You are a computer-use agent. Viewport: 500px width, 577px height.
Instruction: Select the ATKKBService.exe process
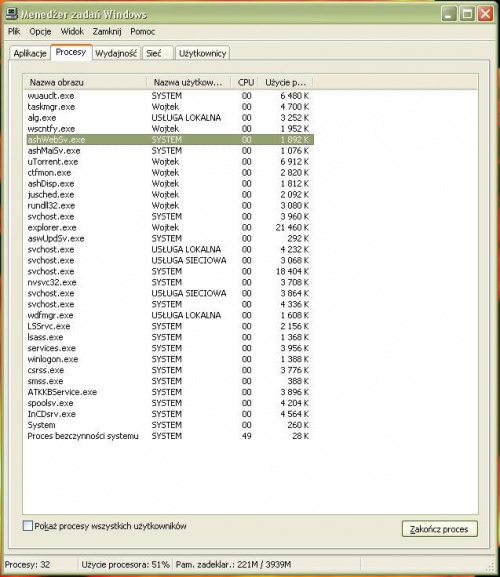169,392
